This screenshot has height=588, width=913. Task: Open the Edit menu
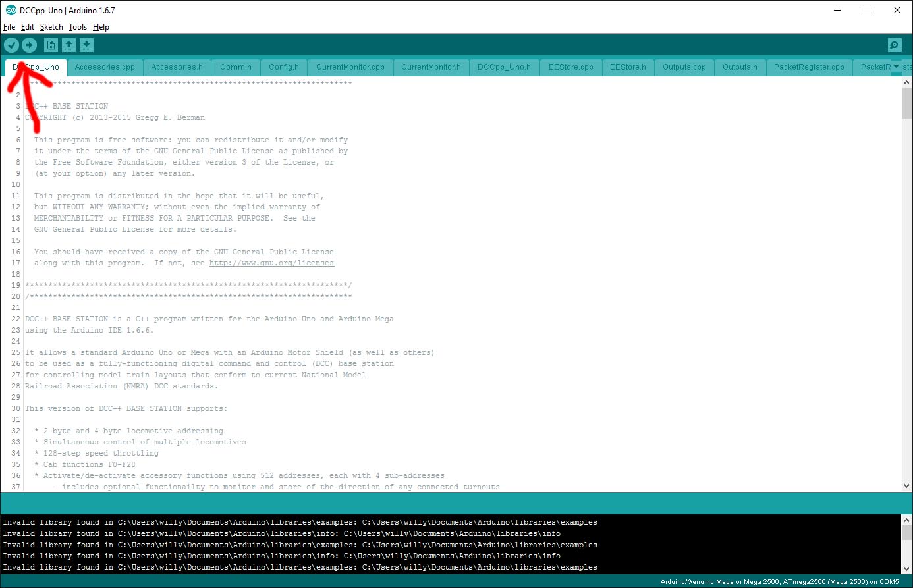pyautogui.click(x=28, y=27)
